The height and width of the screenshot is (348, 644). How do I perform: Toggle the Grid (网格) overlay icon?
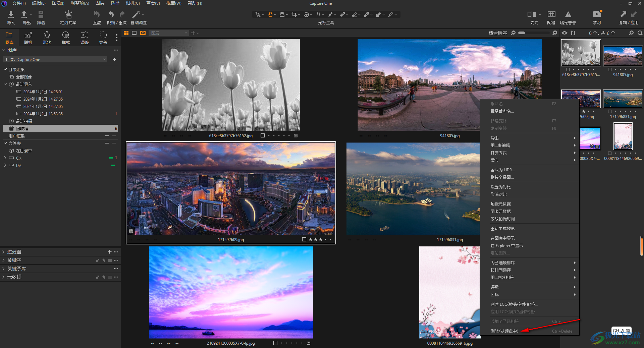(x=551, y=15)
